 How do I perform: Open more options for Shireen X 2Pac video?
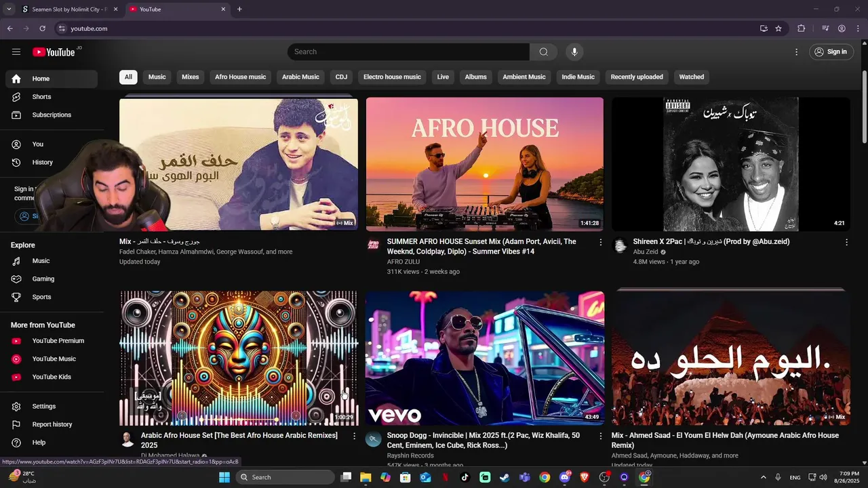[x=846, y=242]
